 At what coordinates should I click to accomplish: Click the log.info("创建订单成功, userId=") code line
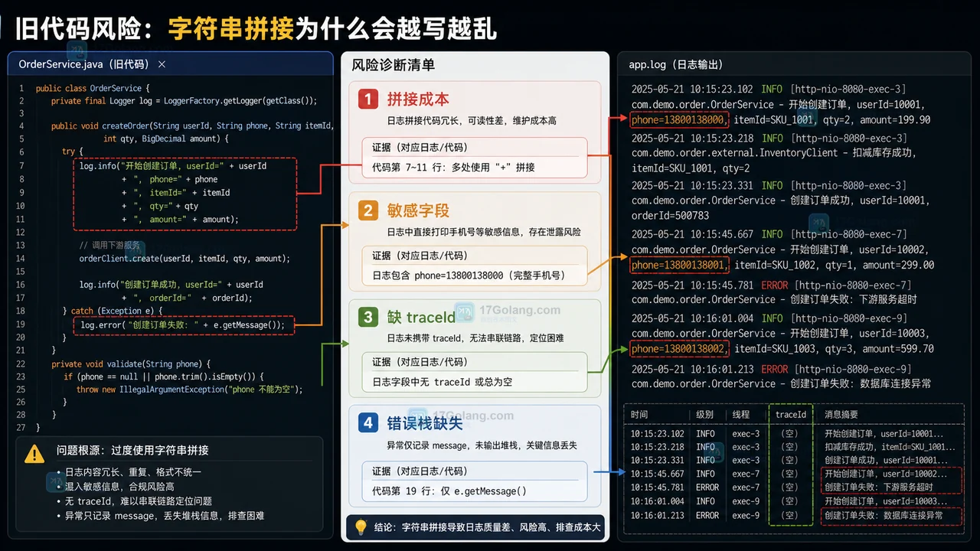171,285
